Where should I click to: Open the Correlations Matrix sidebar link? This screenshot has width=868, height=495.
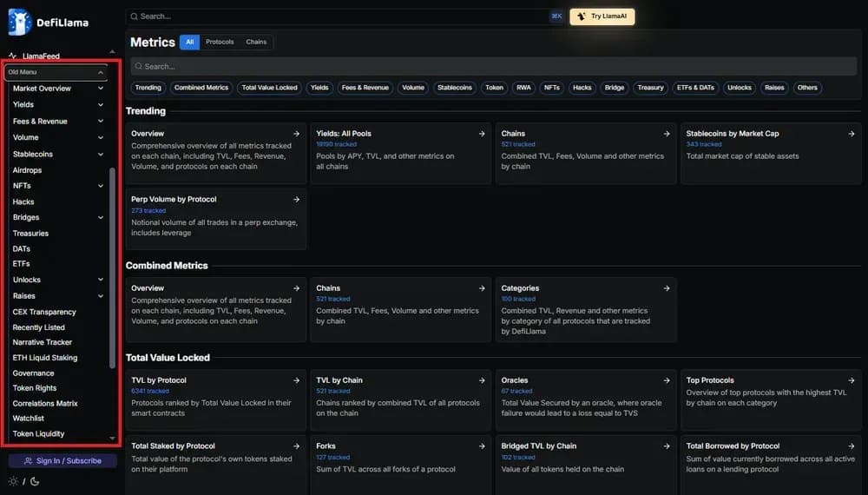[45, 404]
